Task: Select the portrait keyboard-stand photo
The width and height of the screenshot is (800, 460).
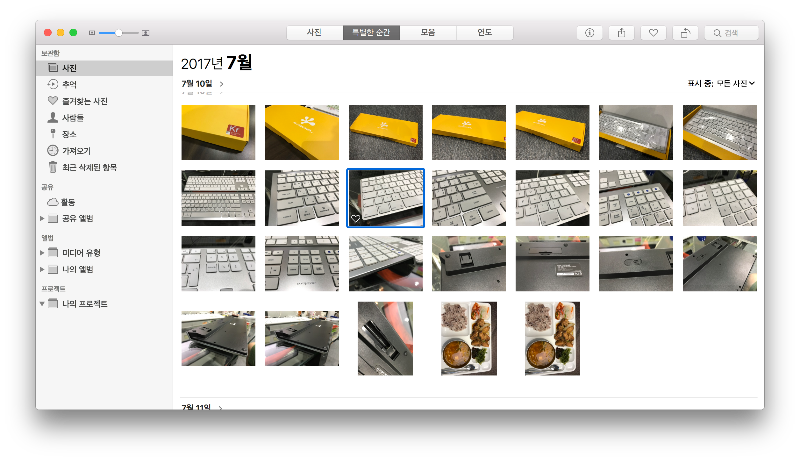Action: [385, 339]
